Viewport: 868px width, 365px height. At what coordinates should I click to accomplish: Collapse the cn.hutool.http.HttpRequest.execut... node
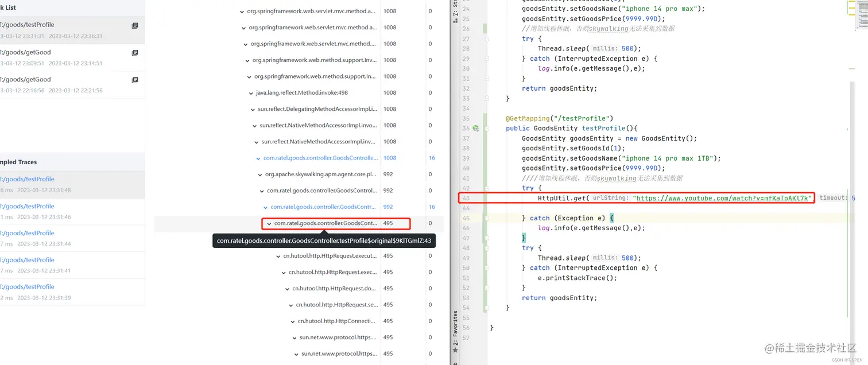[278, 256]
